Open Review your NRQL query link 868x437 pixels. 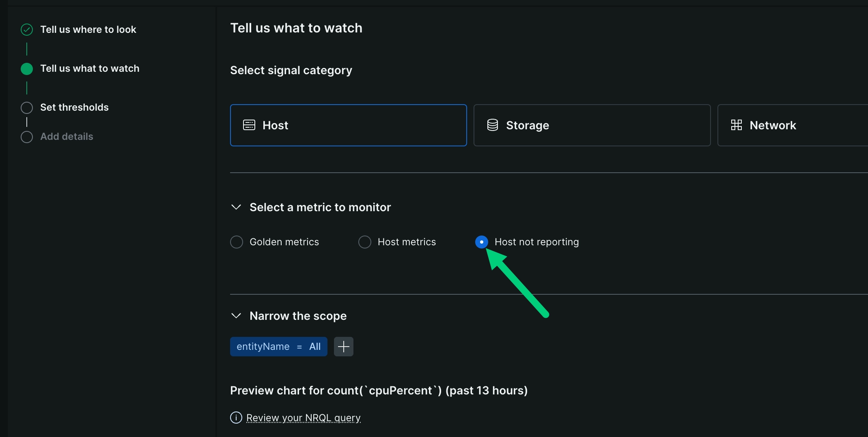[303, 418]
